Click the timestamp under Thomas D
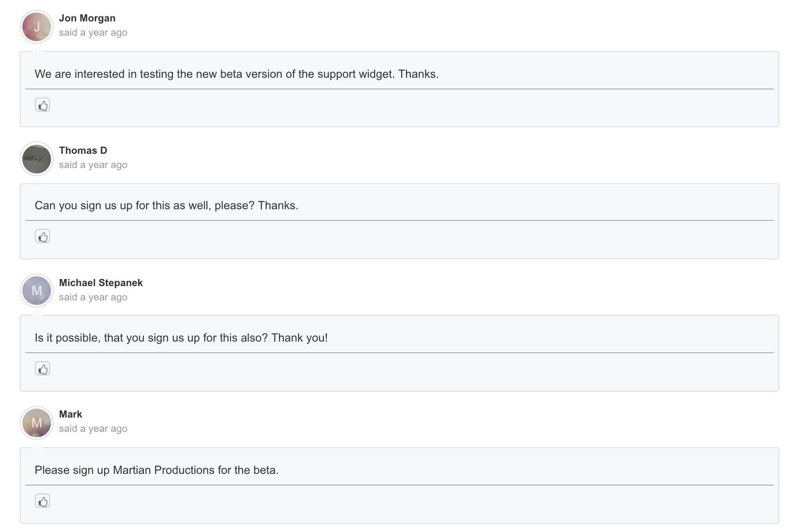The image size is (800, 532). (x=93, y=165)
